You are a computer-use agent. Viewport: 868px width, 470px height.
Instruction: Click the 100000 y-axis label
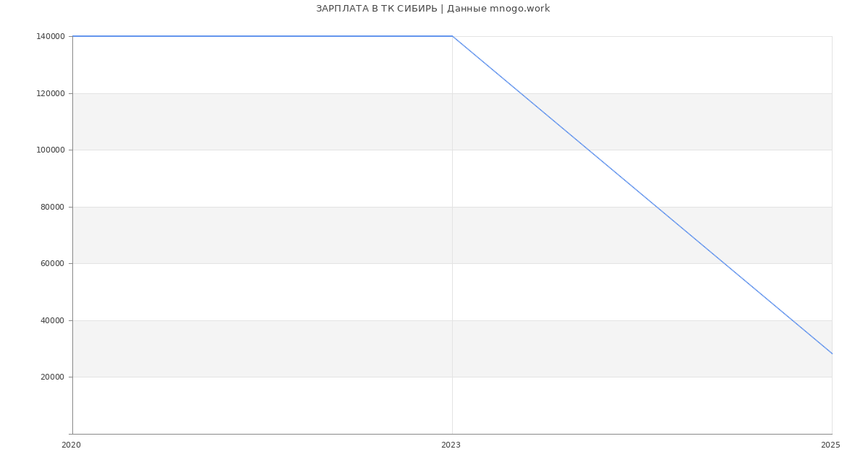pos(52,150)
